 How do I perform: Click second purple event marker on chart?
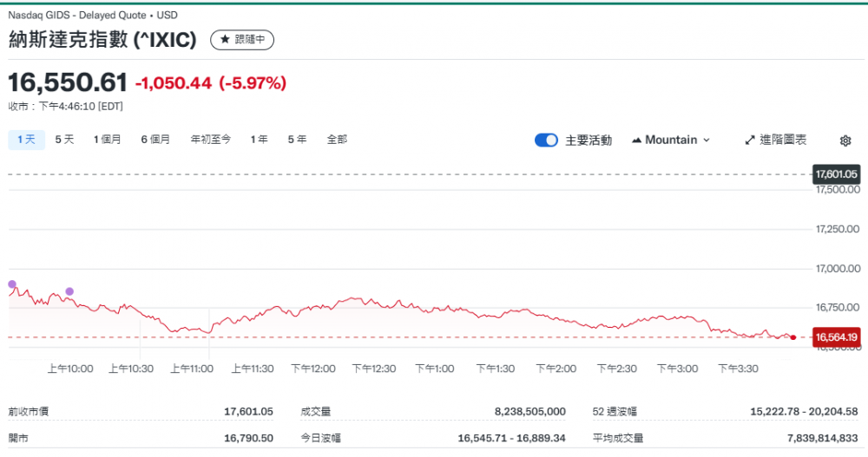pos(69,291)
